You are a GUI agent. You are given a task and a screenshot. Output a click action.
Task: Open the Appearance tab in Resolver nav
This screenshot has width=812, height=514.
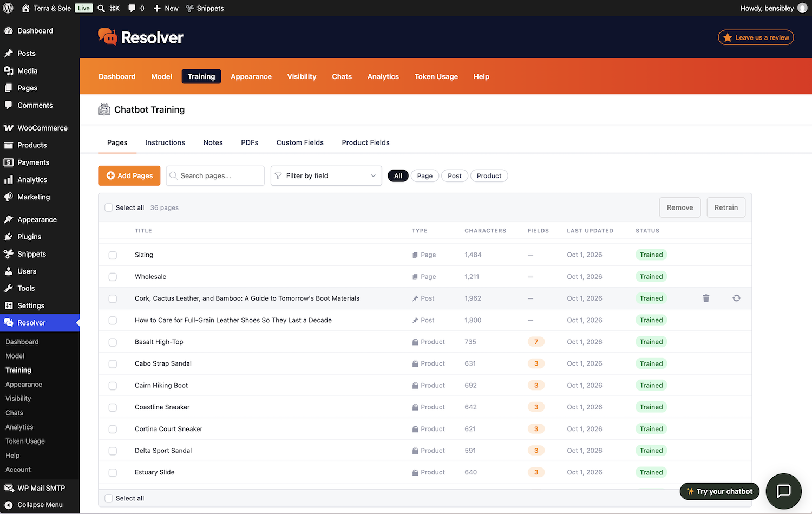pyautogui.click(x=251, y=76)
